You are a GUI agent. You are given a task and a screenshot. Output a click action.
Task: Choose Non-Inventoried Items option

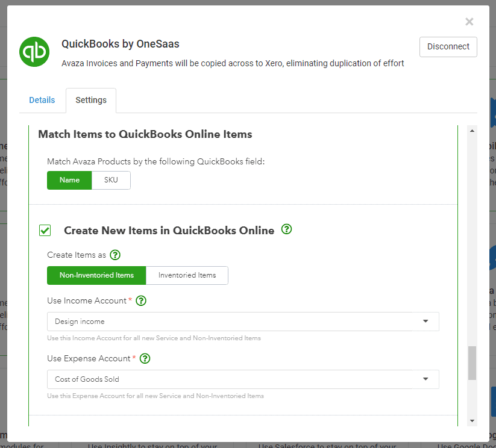[x=96, y=275]
